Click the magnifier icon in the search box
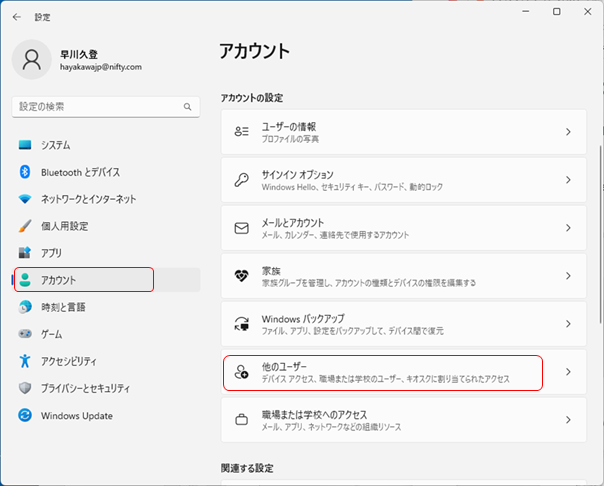604x486 pixels. pyautogui.click(x=187, y=106)
